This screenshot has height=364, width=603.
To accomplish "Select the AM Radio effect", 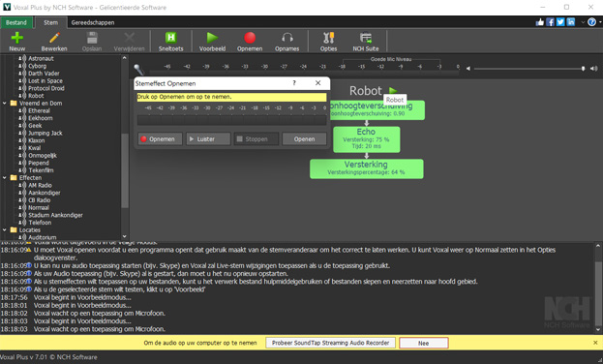I will pos(40,186).
